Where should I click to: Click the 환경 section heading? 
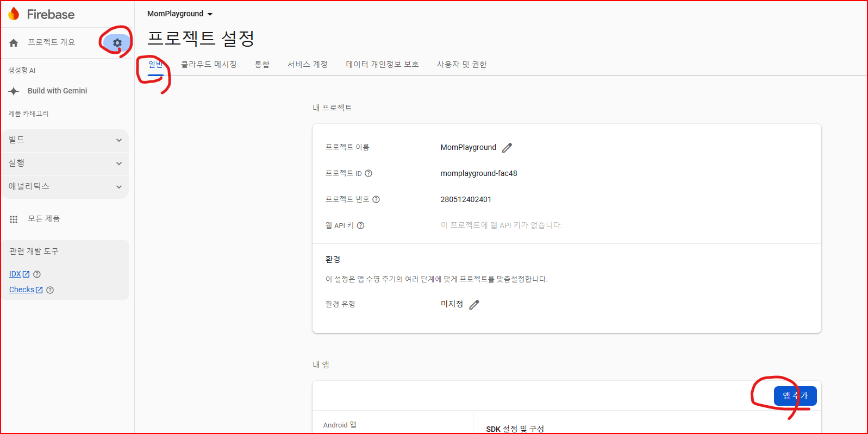[333, 260]
